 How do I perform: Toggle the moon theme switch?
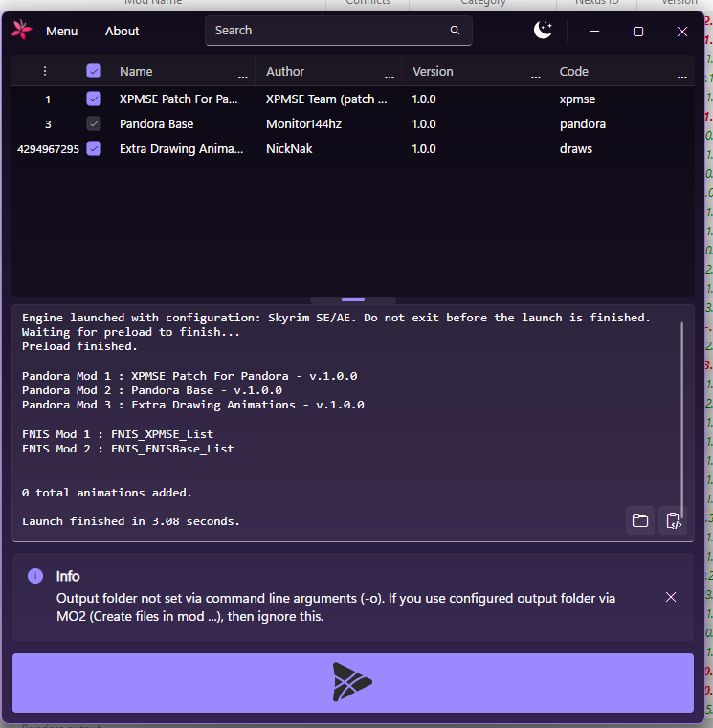[543, 31]
